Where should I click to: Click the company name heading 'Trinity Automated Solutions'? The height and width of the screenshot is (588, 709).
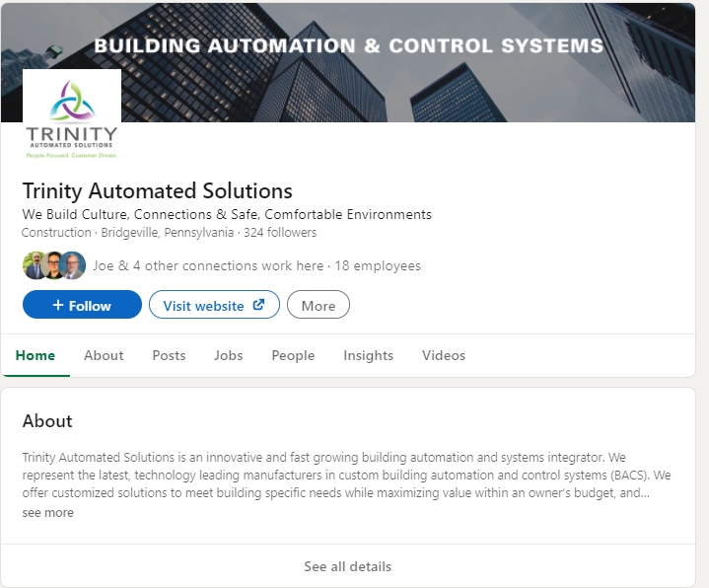(x=158, y=190)
